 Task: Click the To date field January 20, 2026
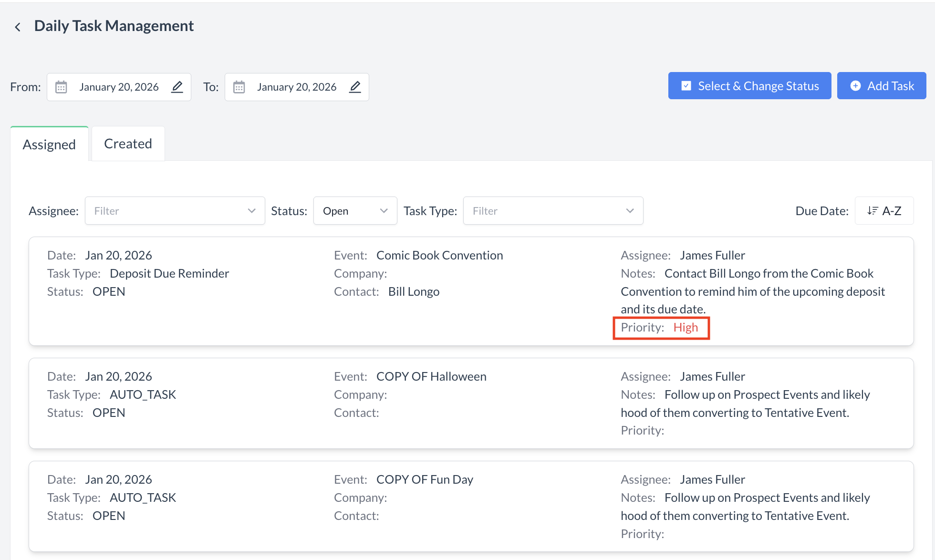pos(296,87)
